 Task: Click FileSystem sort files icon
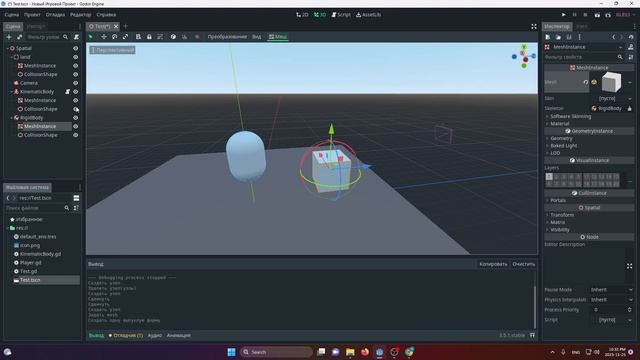point(76,208)
